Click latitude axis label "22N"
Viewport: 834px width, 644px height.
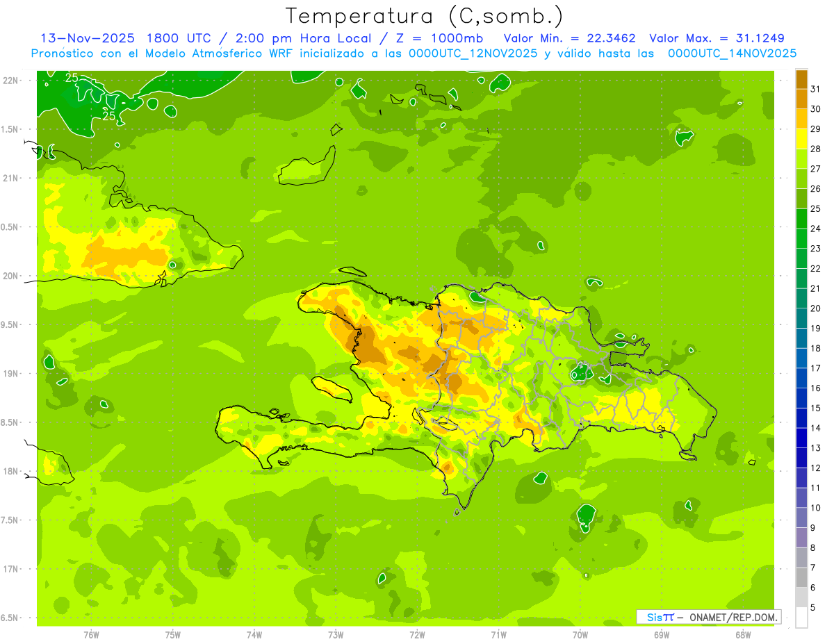pyautogui.click(x=10, y=80)
